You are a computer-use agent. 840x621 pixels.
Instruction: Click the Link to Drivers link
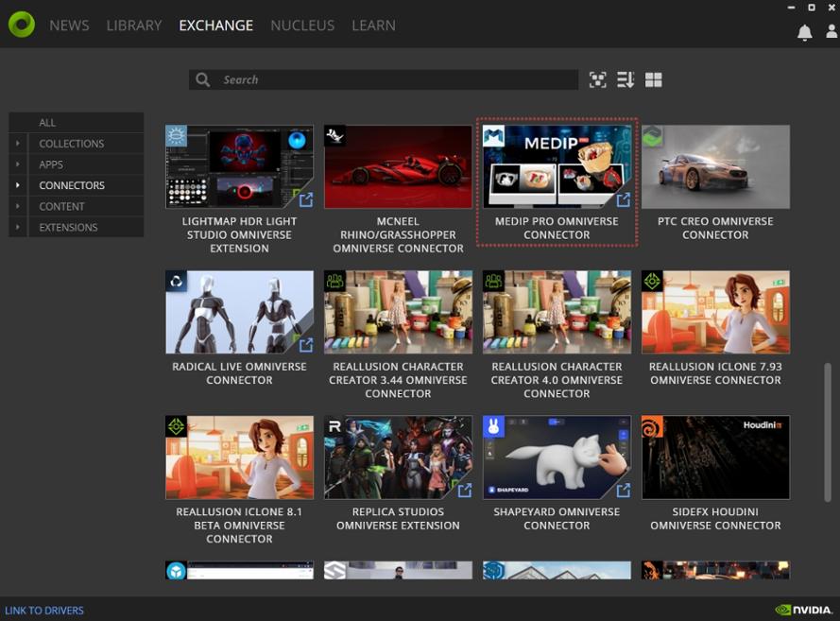(x=44, y=611)
